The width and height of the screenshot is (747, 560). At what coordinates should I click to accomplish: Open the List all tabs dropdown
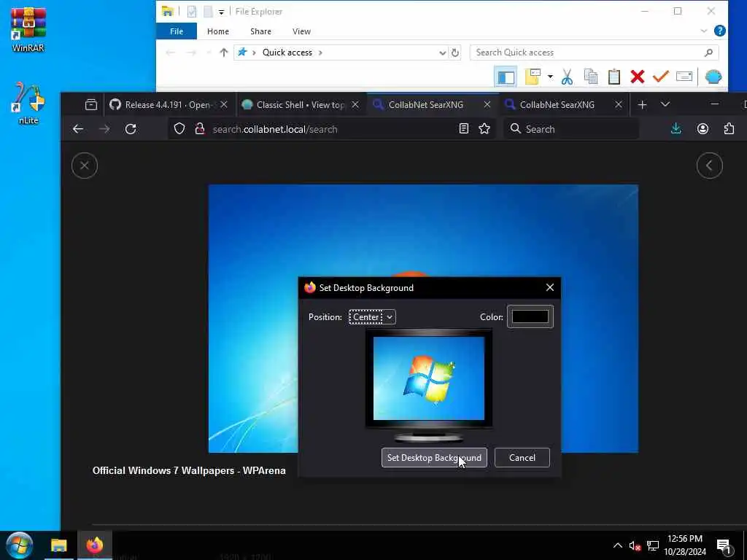[665, 105]
